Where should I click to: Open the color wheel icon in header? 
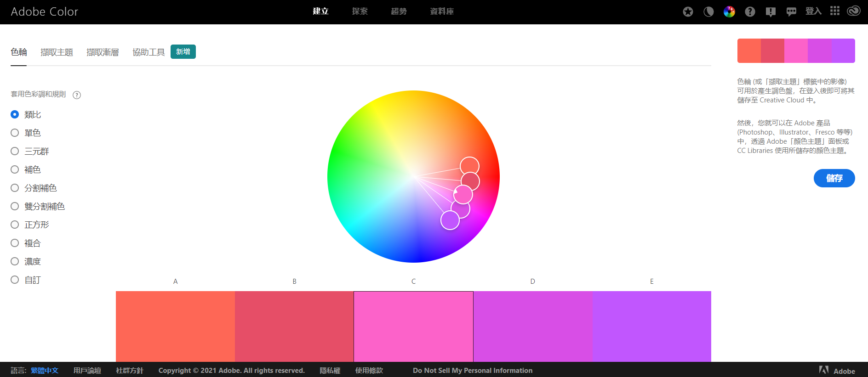729,11
